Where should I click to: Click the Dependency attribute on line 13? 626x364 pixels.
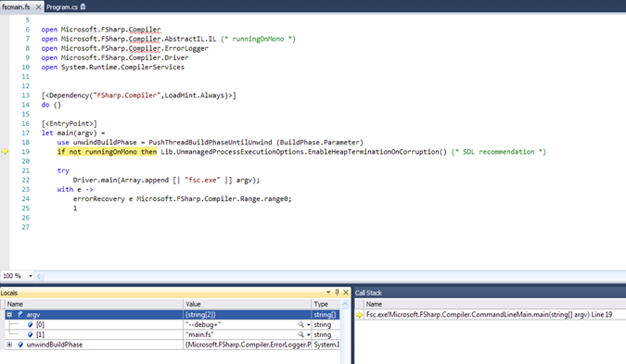tap(138, 95)
